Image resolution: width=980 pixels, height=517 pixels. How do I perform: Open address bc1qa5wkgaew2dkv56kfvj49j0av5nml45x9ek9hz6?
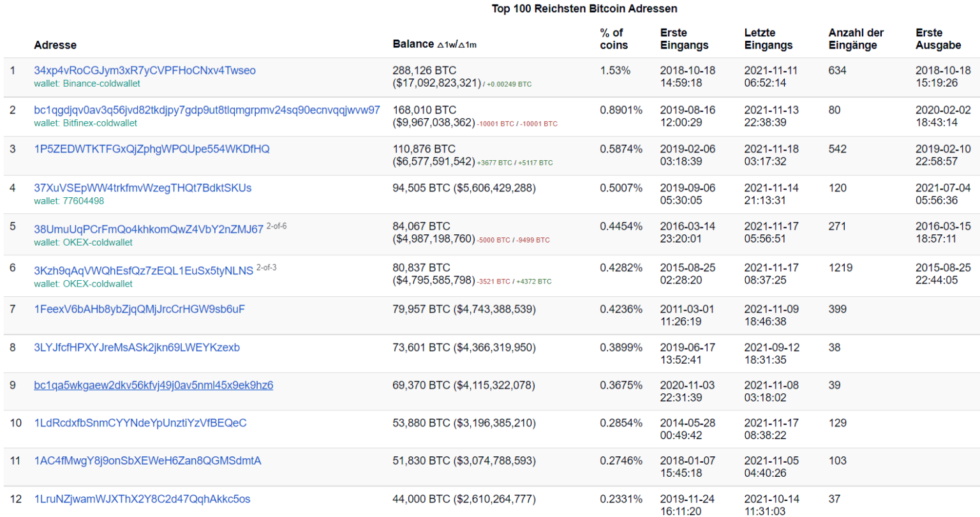[153, 385]
